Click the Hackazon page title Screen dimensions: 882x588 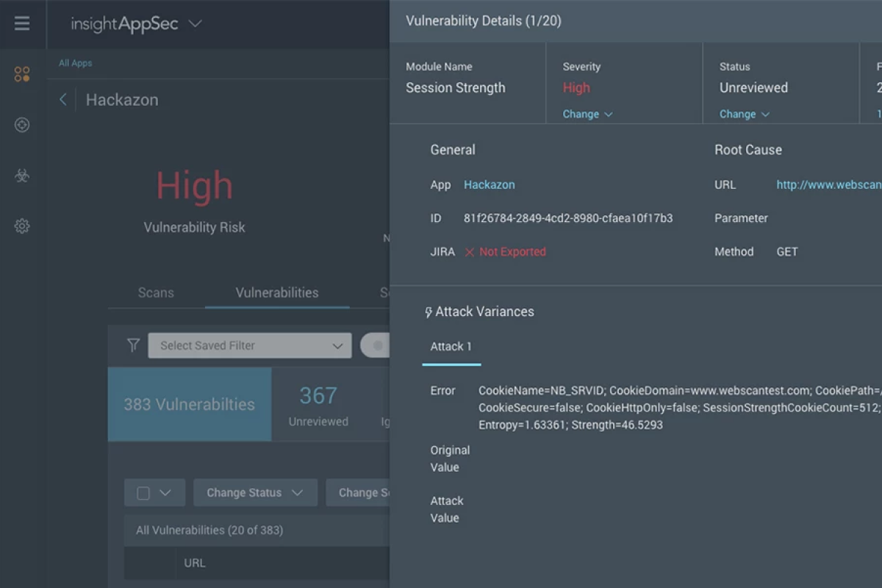click(122, 100)
